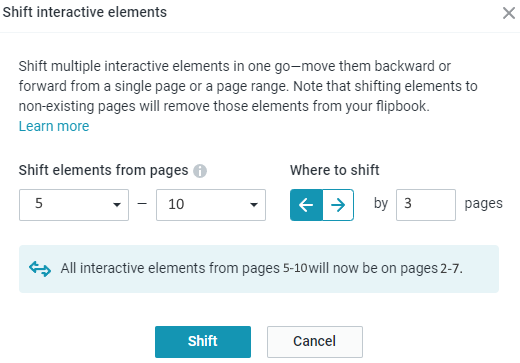Open the combo box showing page 5

[x=74, y=205]
